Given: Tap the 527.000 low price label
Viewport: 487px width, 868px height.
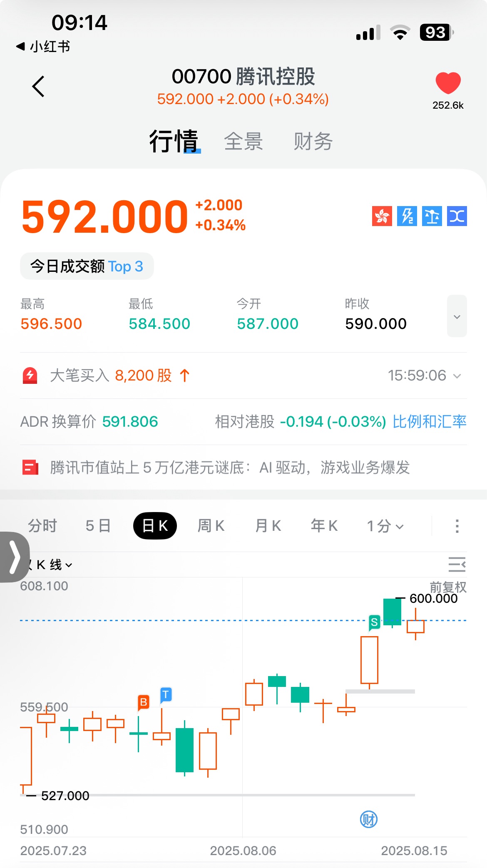Looking at the screenshot, I should [x=65, y=796].
